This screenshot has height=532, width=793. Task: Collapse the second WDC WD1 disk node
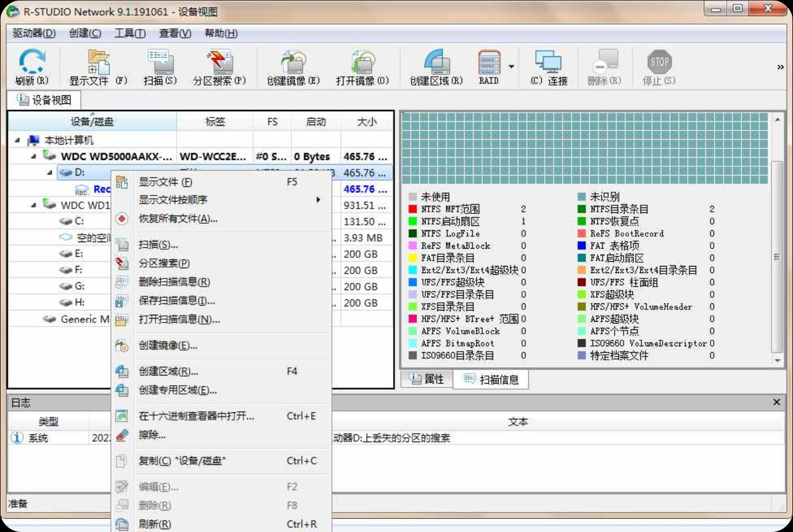pos(34,205)
